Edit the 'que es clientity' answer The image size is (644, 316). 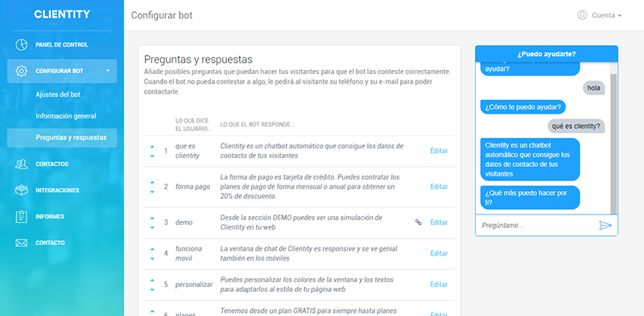[439, 151]
